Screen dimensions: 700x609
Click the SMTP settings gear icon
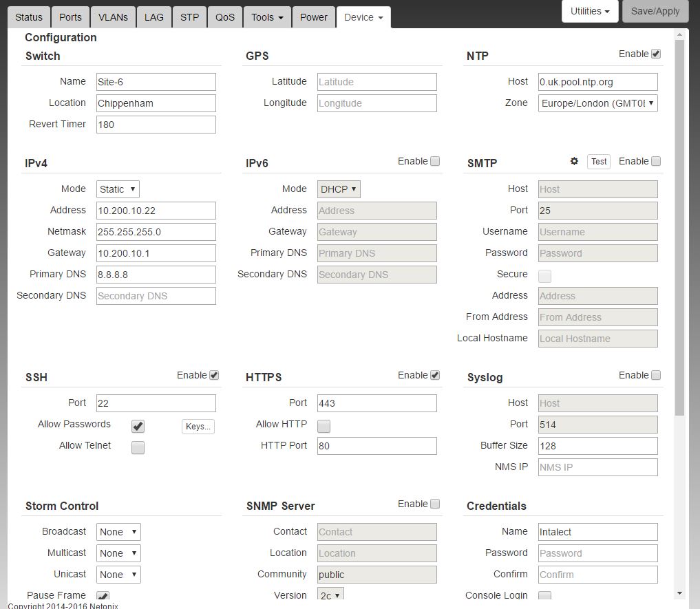[574, 161]
